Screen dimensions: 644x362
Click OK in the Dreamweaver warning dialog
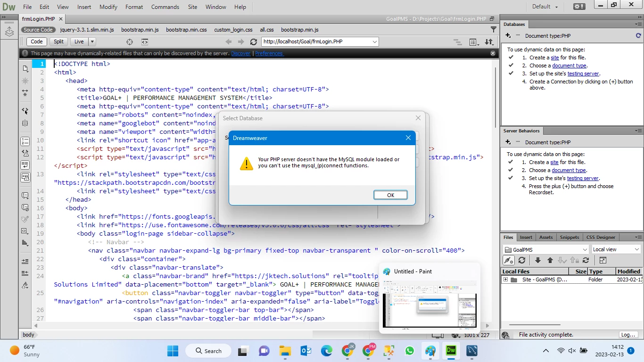click(x=390, y=195)
